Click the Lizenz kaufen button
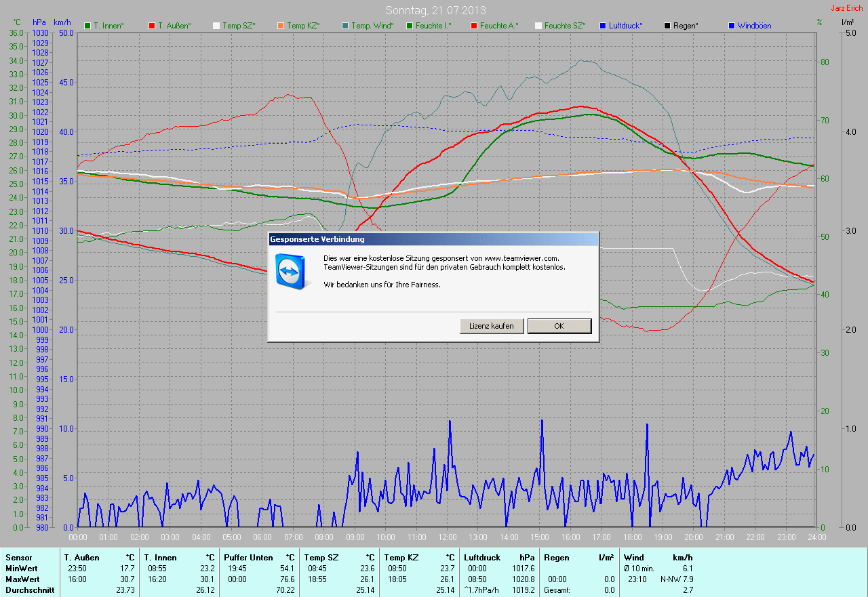868x597 pixels. pos(492,326)
